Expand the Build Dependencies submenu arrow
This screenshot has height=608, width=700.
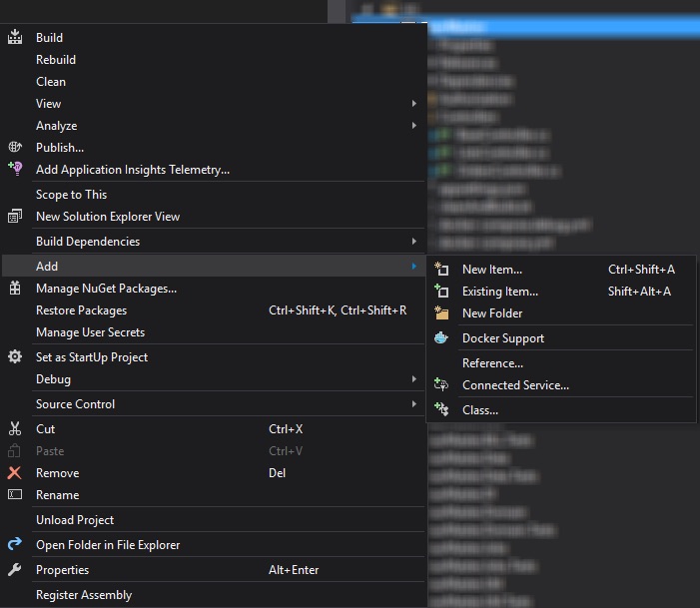coord(413,241)
